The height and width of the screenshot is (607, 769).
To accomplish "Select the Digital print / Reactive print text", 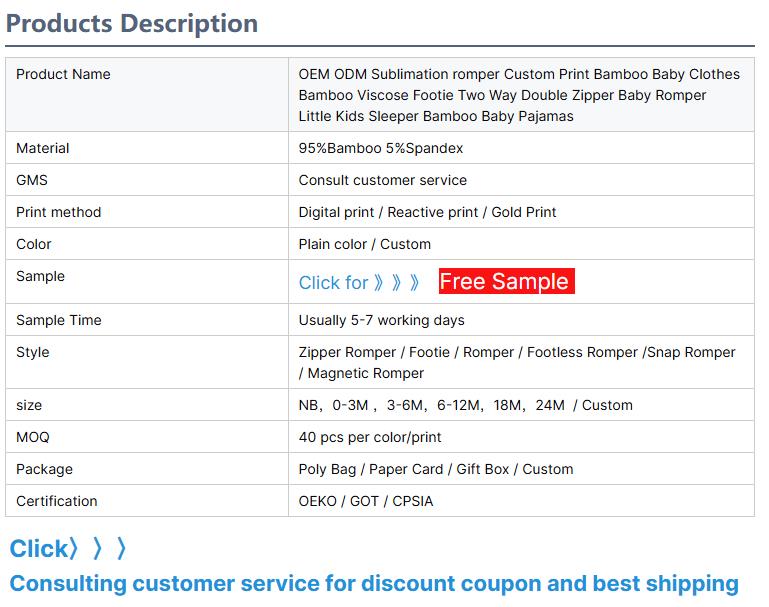I will [427, 212].
